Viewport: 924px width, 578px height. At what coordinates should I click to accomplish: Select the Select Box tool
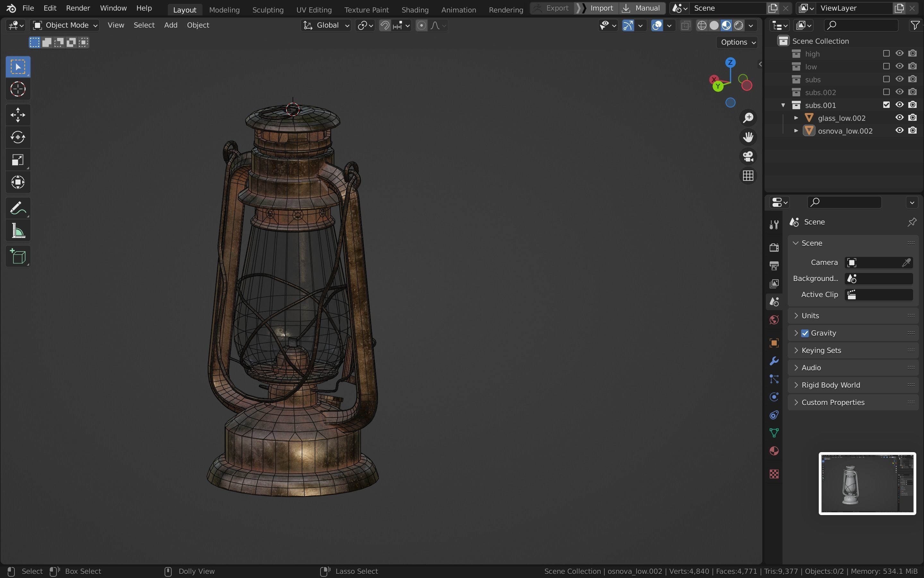18,67
